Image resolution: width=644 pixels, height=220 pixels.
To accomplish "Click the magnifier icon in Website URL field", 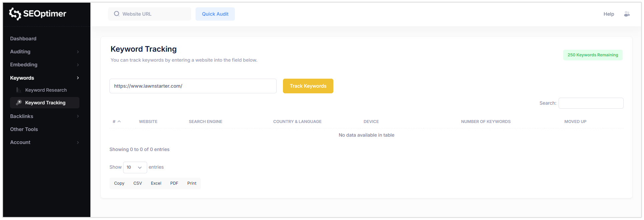I will click(x=116, y=14).
